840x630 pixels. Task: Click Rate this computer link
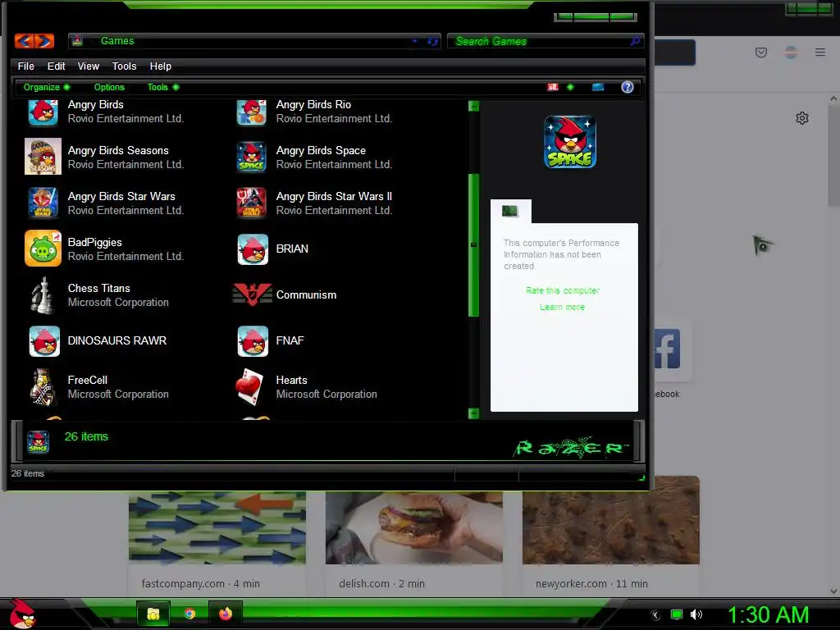click(x=563, y=290)
